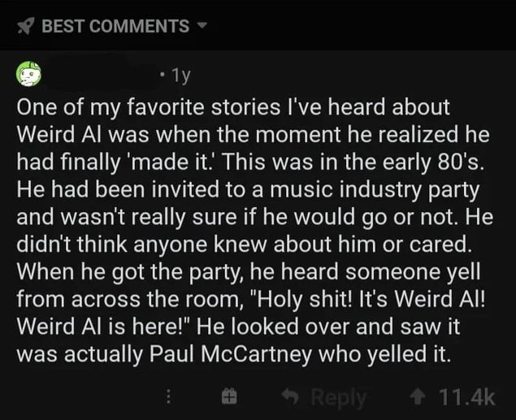Click the rocket icon beside Best Comments
Screen dimensions: 516x420
click(x=25, y=25)
